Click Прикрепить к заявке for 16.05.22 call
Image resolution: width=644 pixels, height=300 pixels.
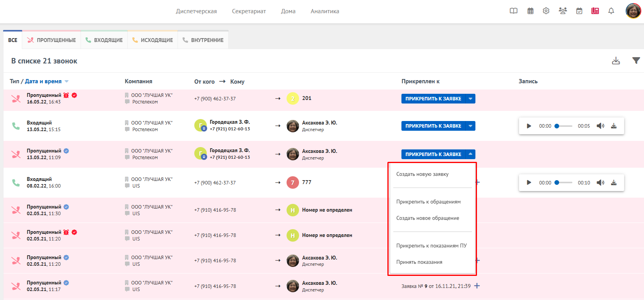pos(433,99)
